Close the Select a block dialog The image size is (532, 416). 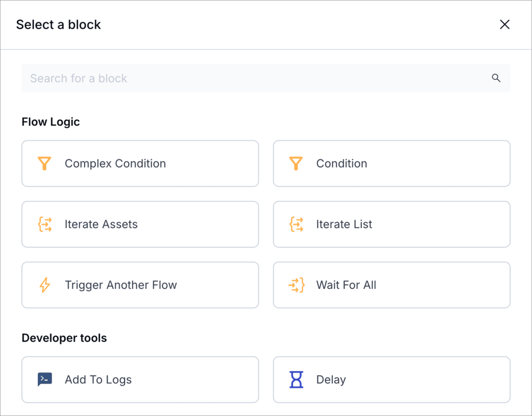point(504,24)
